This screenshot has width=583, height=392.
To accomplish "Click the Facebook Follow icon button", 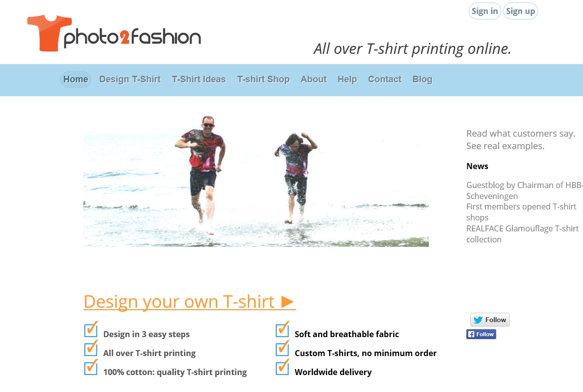I will pyautogui.click(x=481, y=334).
